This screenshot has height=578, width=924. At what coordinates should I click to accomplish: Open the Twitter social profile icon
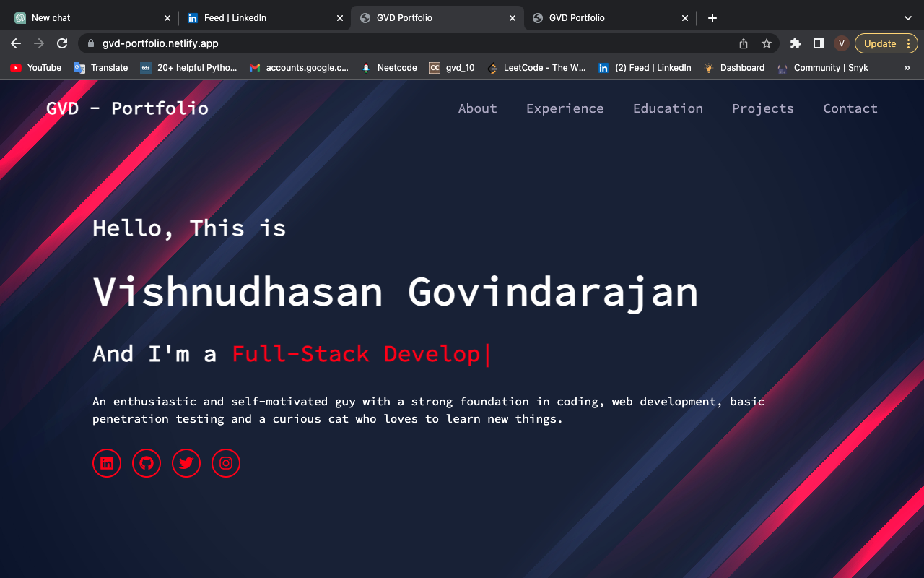[x=186, y=463]
